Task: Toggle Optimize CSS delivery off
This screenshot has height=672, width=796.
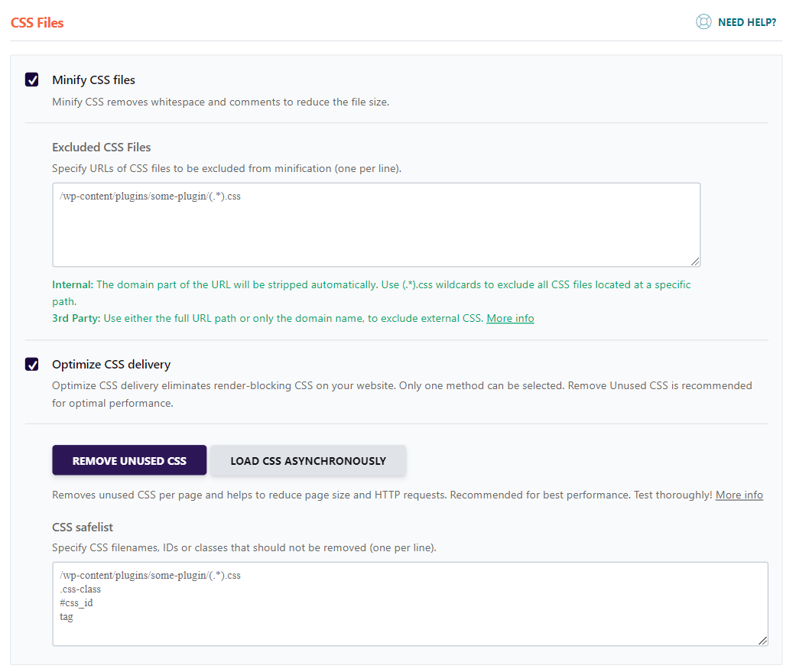Action: click(31, 364)
